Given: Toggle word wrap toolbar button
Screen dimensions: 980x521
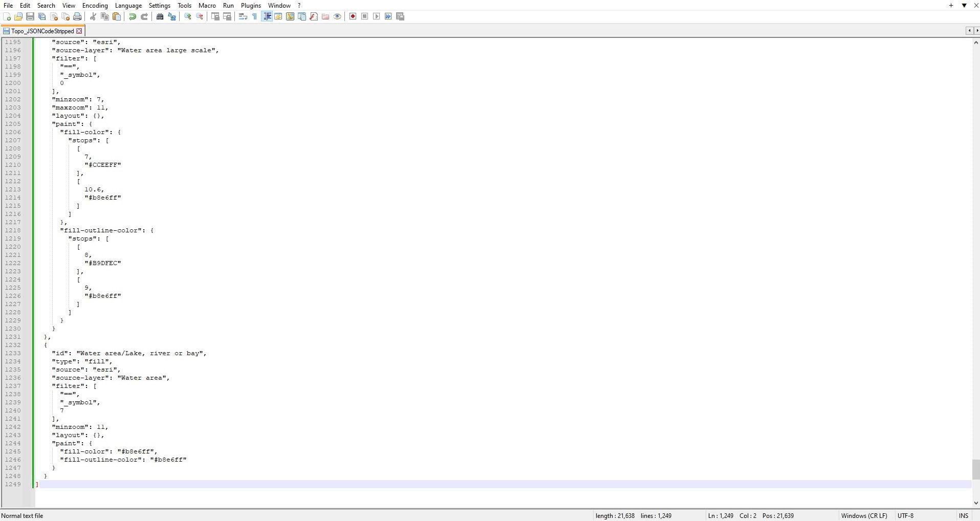Looking at the screenshot, I should click(x=243, y=16).
